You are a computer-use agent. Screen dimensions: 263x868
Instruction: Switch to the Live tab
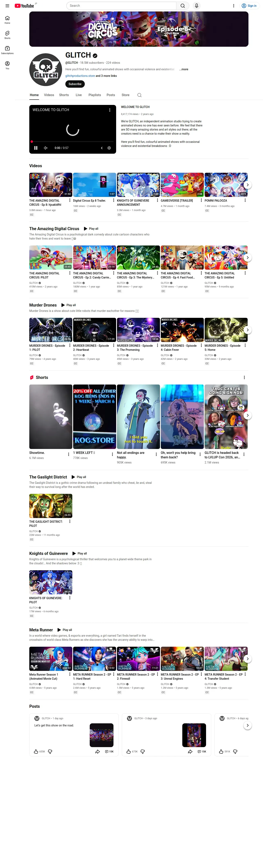(79, 95)
